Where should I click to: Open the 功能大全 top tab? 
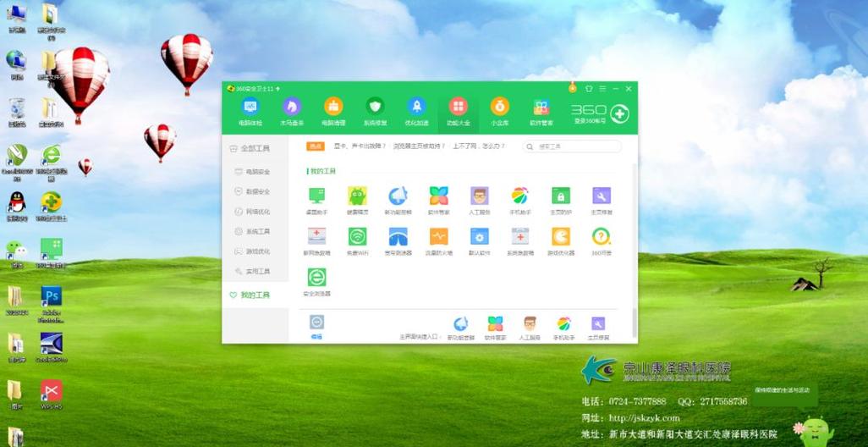click(x=459, y=112)
